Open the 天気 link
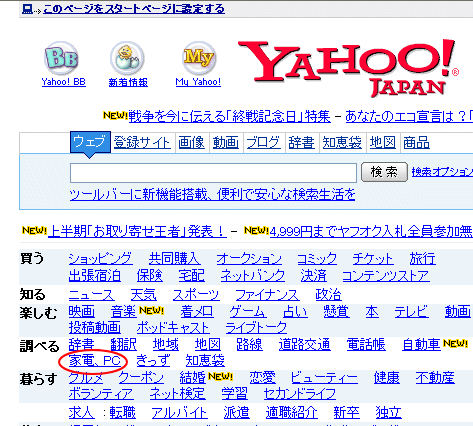 tap(143, 295)
